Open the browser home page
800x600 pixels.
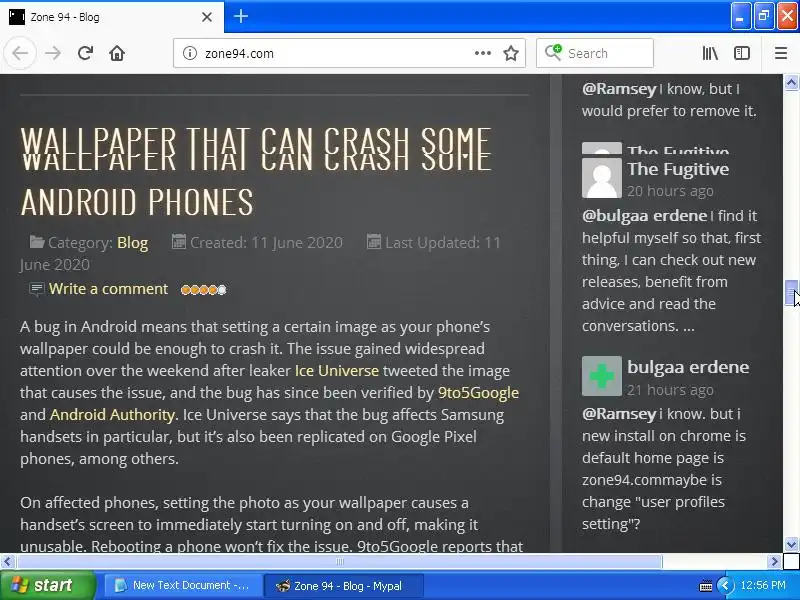[117, 53]
